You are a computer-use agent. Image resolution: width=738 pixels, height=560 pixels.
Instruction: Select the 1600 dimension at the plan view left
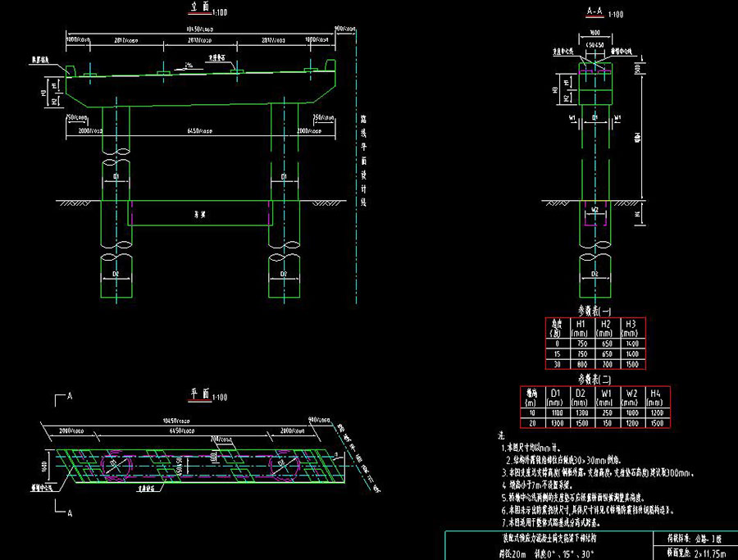coord(45,466)
